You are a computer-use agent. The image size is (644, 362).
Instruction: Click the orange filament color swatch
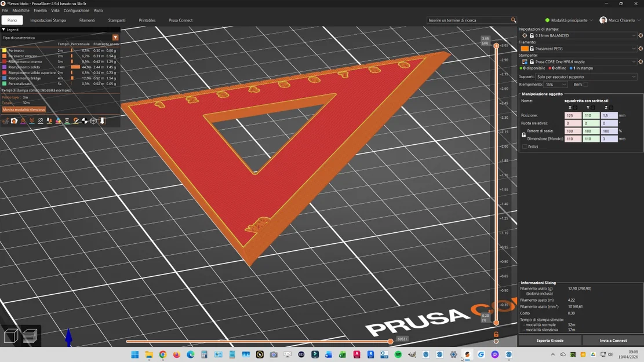pyautogui.click(x=525, y=49)
